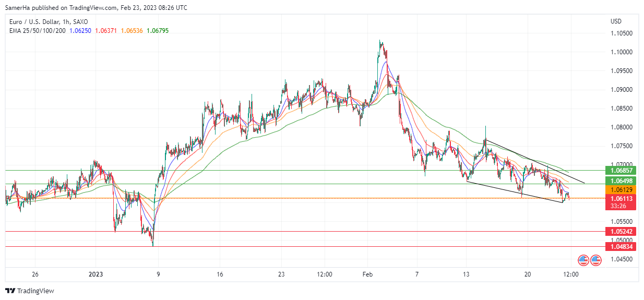
Task: Click the left US flag economic event icon
Action: click(x=583, y=260)
